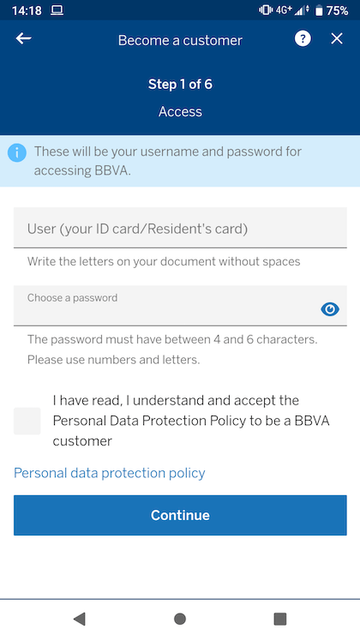Tap the vibrate mode status icon
This screenshot has width=360, height=639.
pyautogui.click(x=266, y=10)
